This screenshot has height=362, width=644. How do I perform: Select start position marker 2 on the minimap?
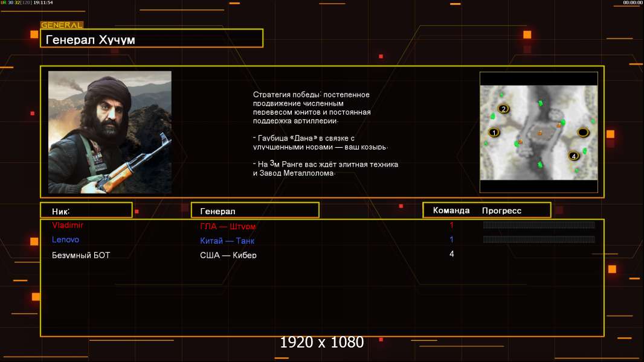click(x=503, y=109)
